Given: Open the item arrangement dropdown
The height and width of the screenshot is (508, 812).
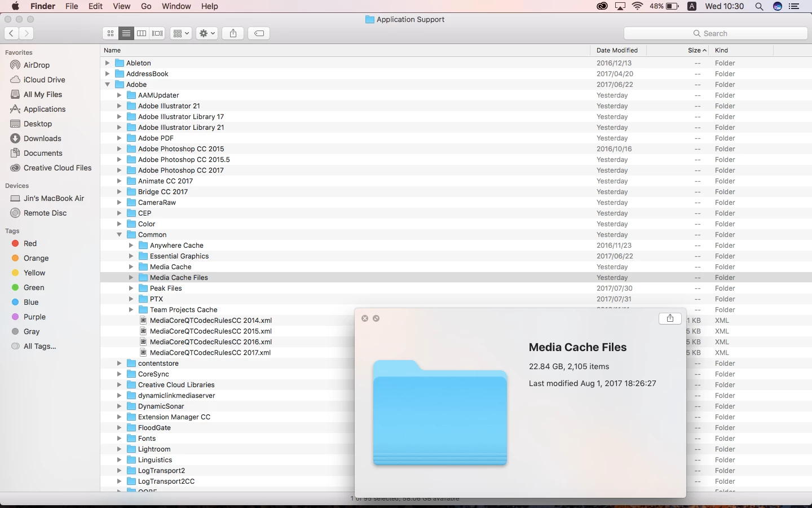Looking at the screenshot, I should [x=181, y=33].
